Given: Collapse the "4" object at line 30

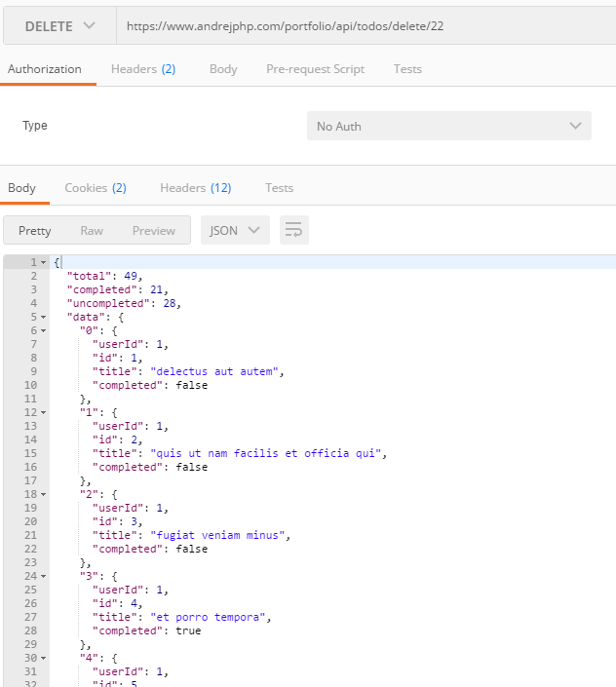Looking at the screenshot, I should pyautogui.click(x=44, y=658).
